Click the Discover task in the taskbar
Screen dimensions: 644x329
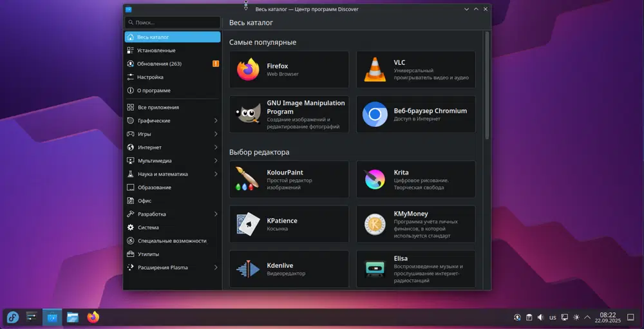[52, 317]
